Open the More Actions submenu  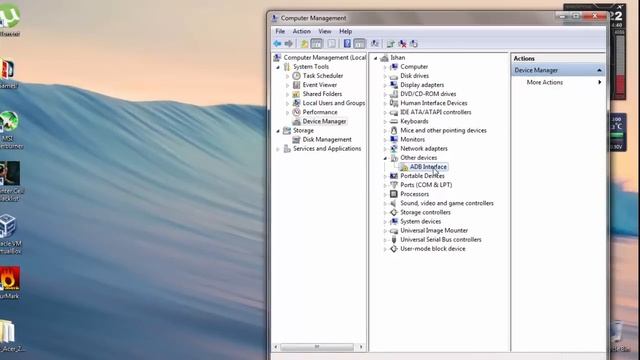(x=544, y=82)
